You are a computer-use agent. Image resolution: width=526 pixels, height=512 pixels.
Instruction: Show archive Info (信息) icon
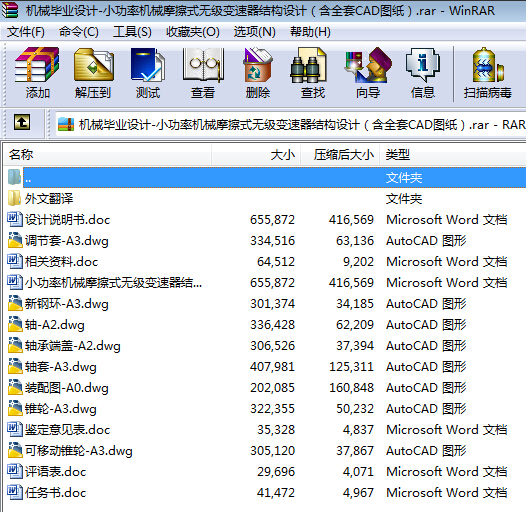click(x=423, y=65)
